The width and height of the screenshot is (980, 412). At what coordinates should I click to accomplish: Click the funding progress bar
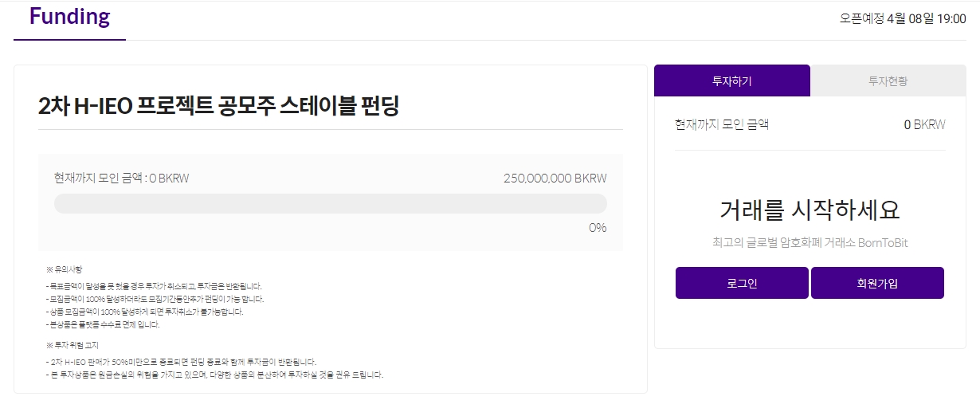click(x=330, y=204)
